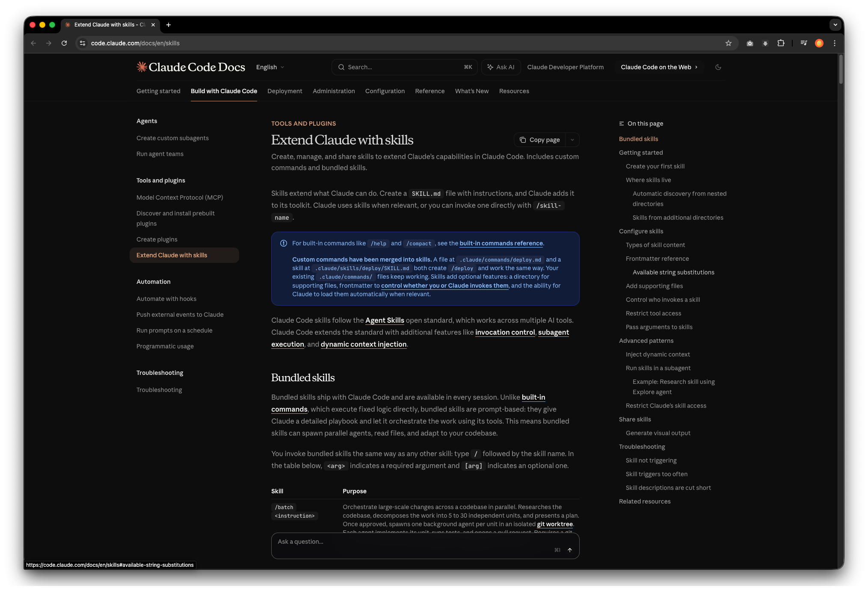Screen dimensions: 868x601
Task: Open the Chrome profile avatar
Action: (819, 43)
